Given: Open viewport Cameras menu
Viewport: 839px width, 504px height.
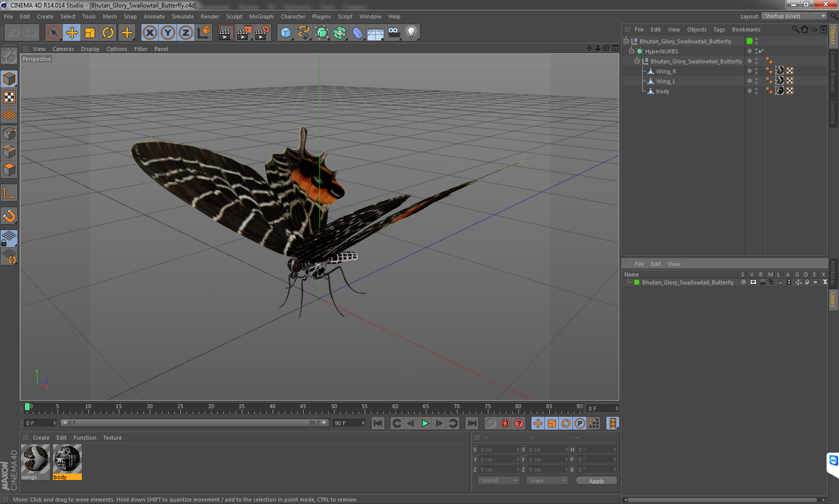Looking at the screenshot, I should (63, 49).
